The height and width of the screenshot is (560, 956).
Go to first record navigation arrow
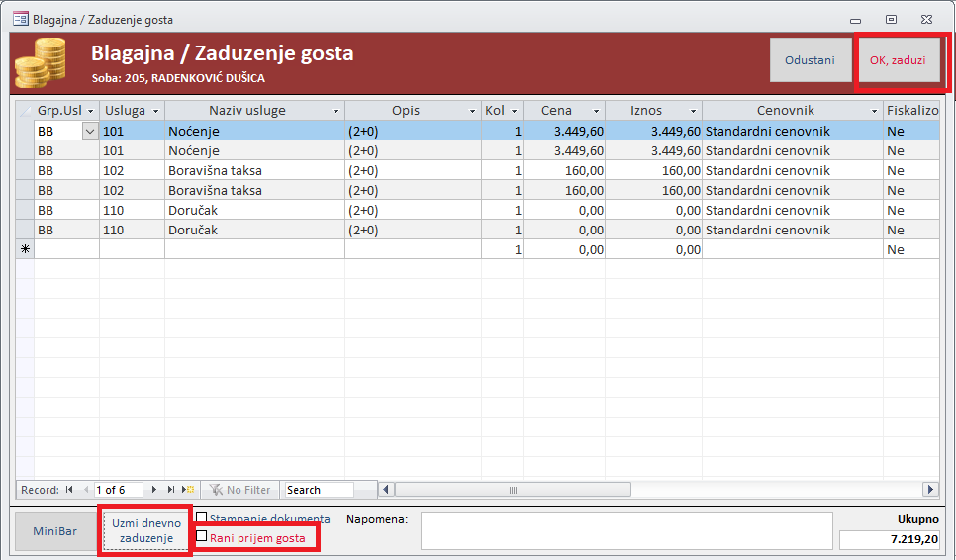[x=69, y=490]
